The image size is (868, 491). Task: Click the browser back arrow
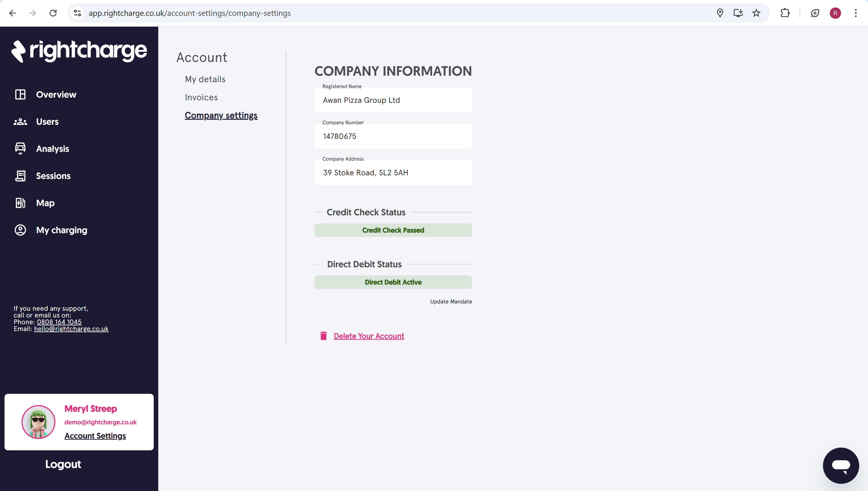(x=12, y=13)
